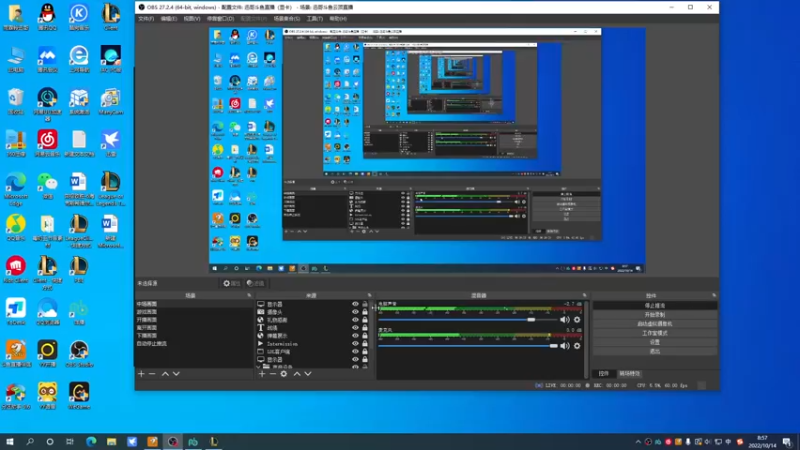Screen dimensions: 800x450
Task: Open the 停靠窗口(D) Docks menu
Action: coord(220,19)
